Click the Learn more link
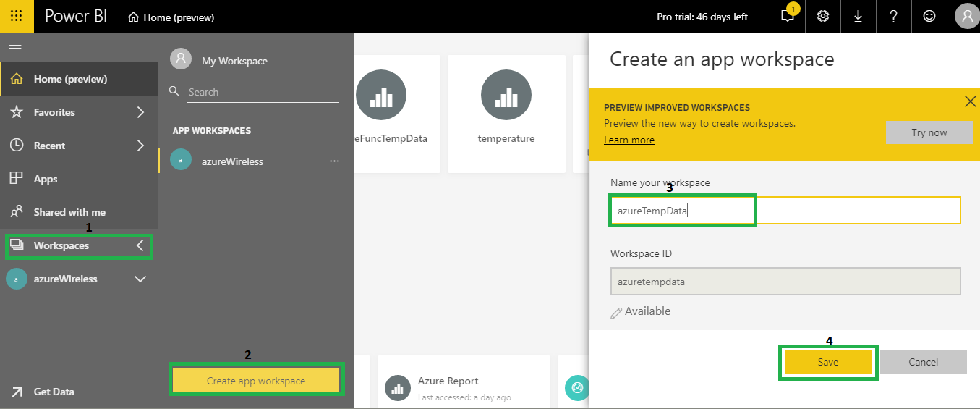Viewport: 980px width, 409px height. click(x=629, y=140)
